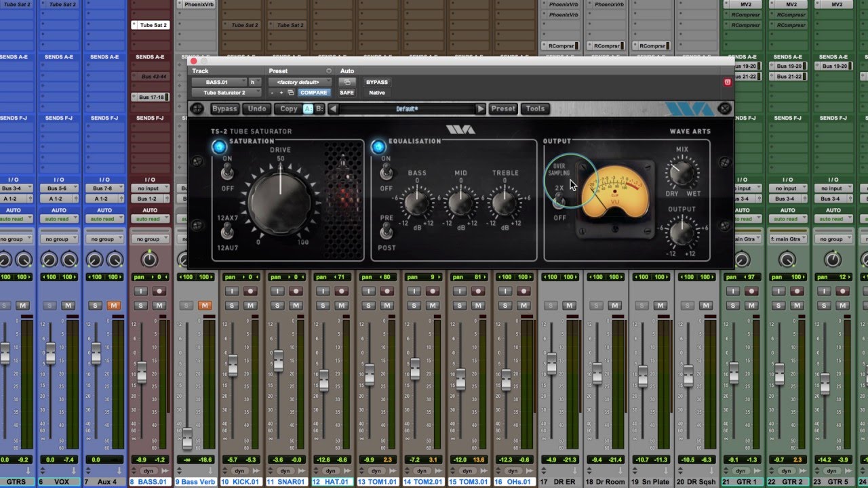Viewport: 868px width, 488px height.
Task: Open the Preset section settings menu arrow
Action: [x=329, y=71]
